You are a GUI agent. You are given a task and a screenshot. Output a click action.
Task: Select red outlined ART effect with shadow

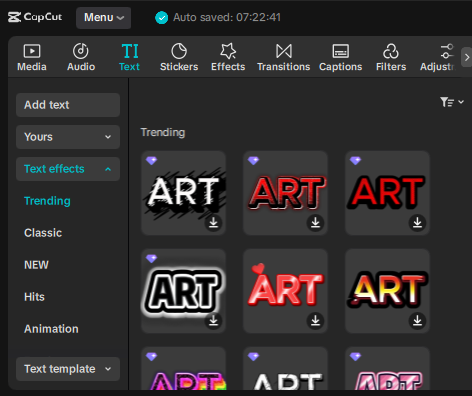pos(285,193)
